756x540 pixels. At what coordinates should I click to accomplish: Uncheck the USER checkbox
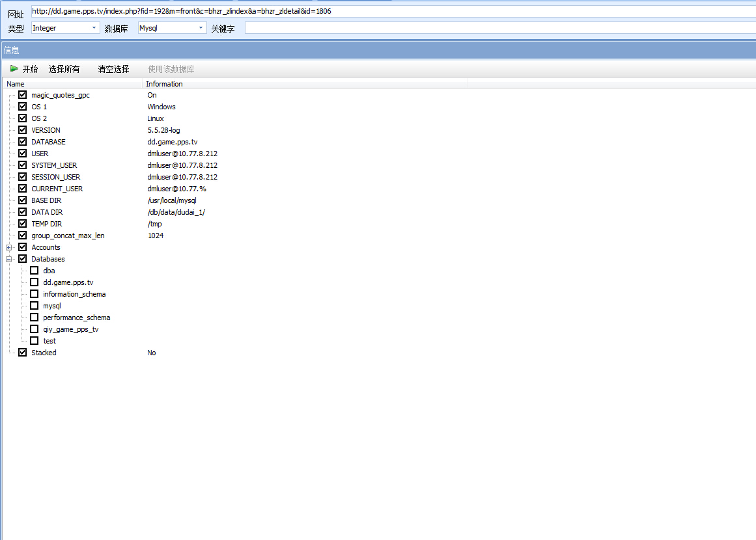(x=23, y=153)
